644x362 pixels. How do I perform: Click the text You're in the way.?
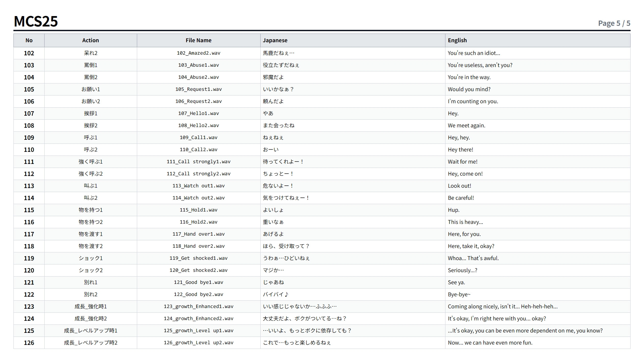(469, 77)
